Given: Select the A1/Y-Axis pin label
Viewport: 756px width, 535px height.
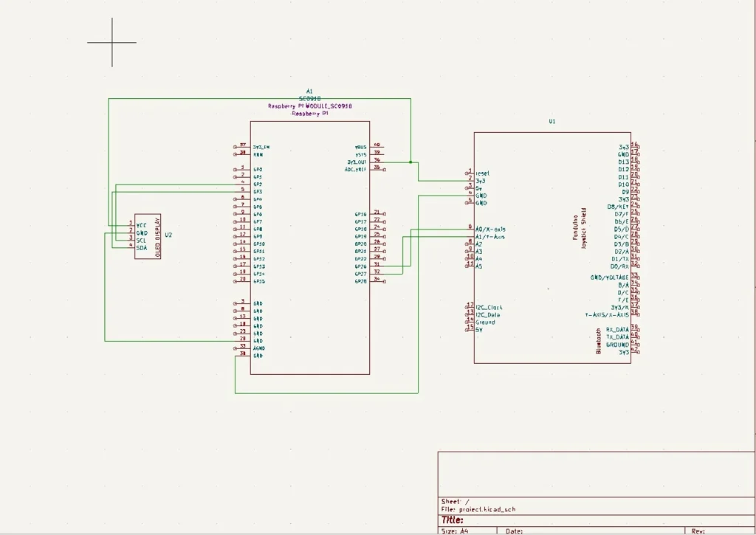Looking at the screenshot, I should pos(490,237).
